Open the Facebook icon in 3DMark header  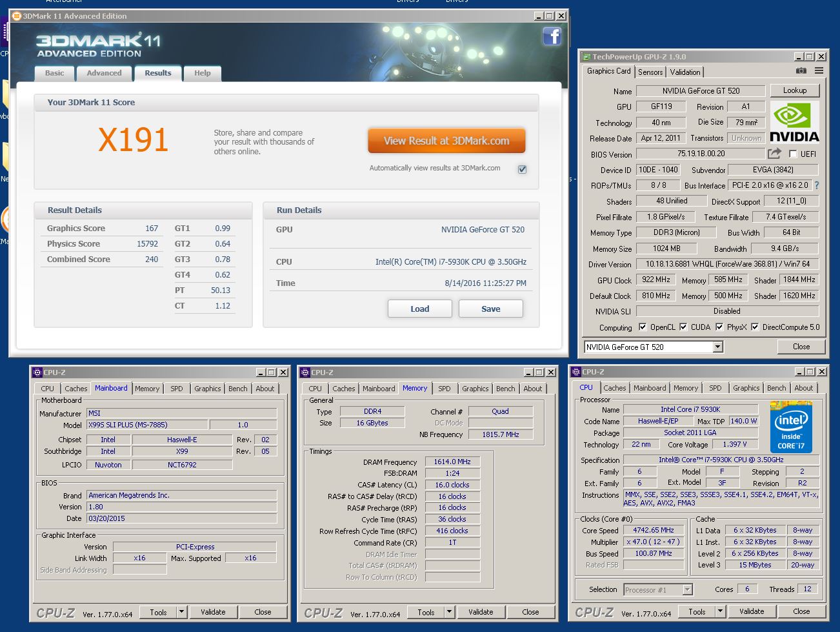tap(552, 36)
